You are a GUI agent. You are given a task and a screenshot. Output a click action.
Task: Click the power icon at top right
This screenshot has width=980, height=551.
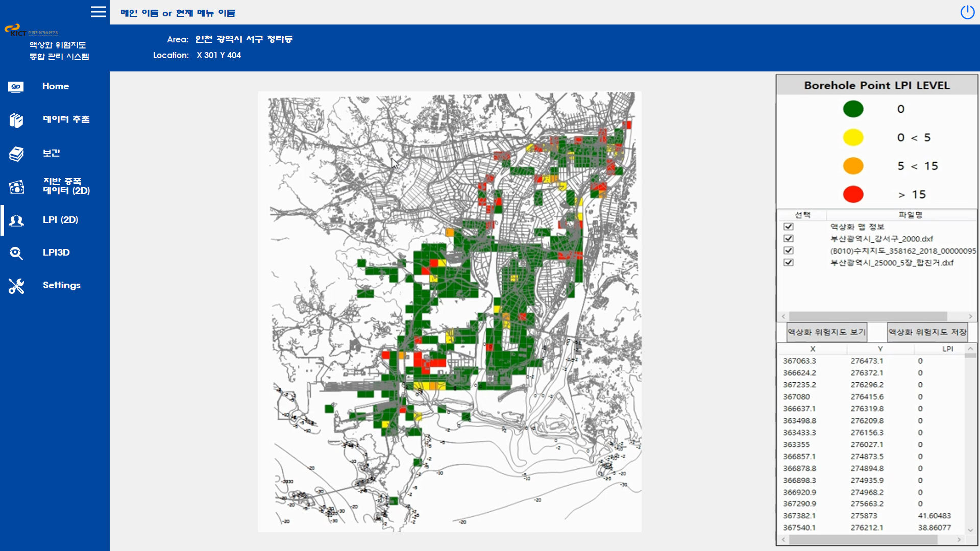point(967,12)
